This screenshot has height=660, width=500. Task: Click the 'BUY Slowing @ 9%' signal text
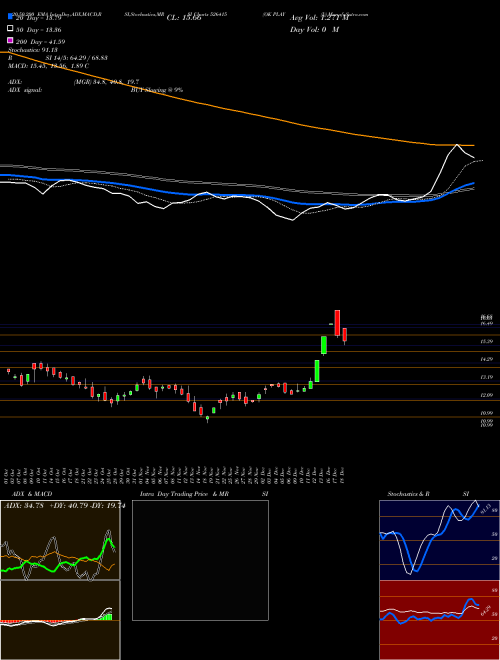coord(157,90)
